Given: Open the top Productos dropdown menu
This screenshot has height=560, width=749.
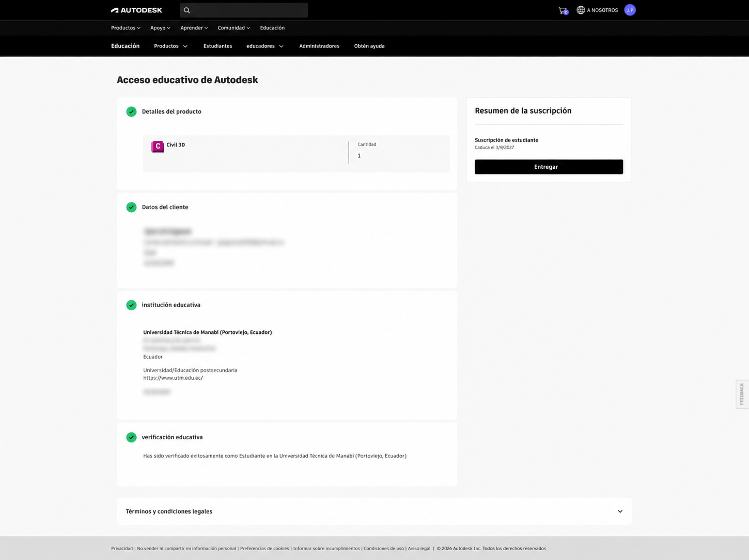Looking at the screenshot, I should coord(126,28).
